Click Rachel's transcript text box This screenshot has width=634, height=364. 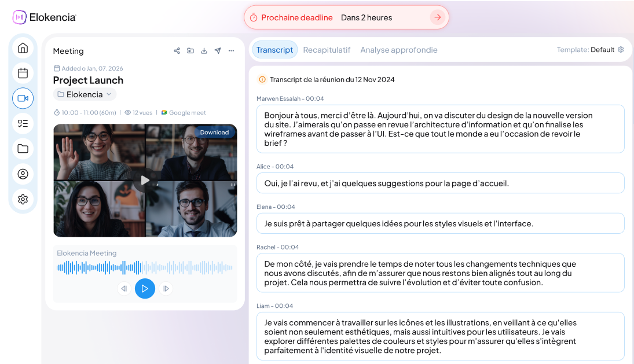coord(440,273)
